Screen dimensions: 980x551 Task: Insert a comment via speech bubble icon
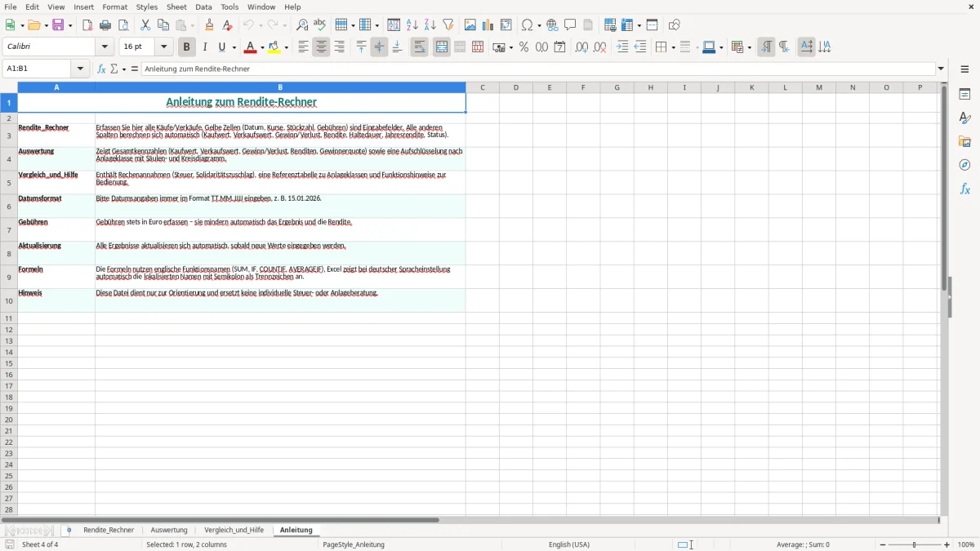[570, 25]
